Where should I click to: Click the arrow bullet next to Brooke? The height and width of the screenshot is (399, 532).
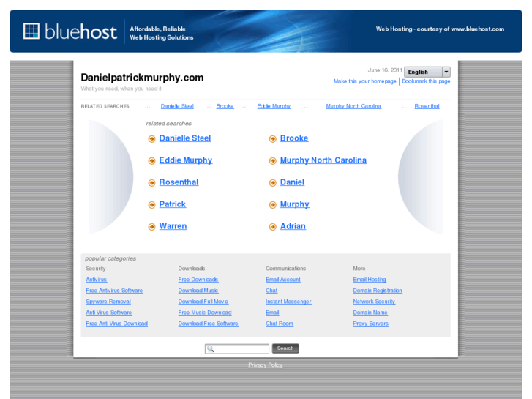click(x=272, y=139)
